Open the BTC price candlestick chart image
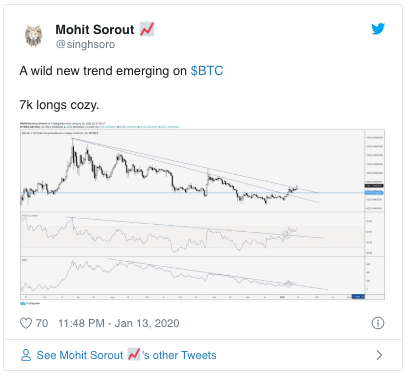Viewport: 407px width, 375px height. pyautogui.click(x=202, y=211)
